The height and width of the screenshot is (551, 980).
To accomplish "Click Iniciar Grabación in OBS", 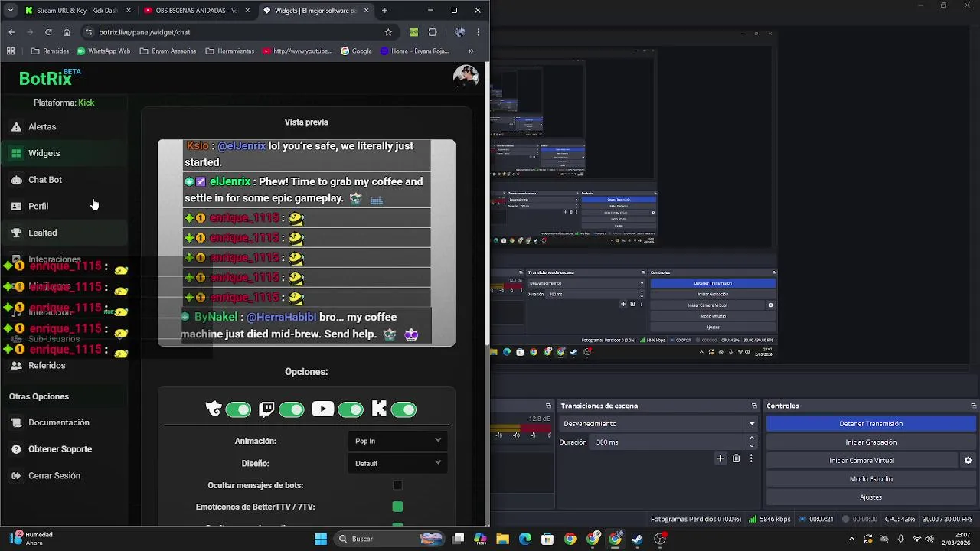I will click(871, 442).
